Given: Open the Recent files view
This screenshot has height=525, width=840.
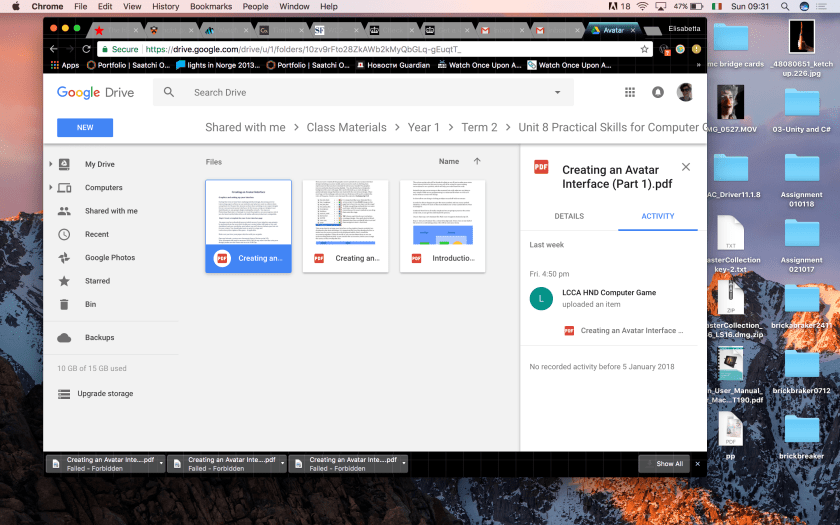Looking at the screenshot, I should click(96, 234).
